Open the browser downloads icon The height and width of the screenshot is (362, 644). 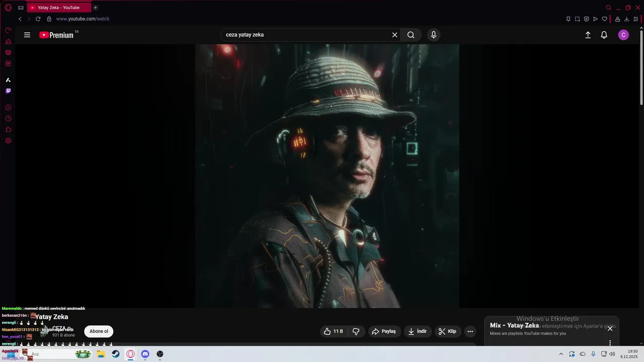click(x=627, y=19)
